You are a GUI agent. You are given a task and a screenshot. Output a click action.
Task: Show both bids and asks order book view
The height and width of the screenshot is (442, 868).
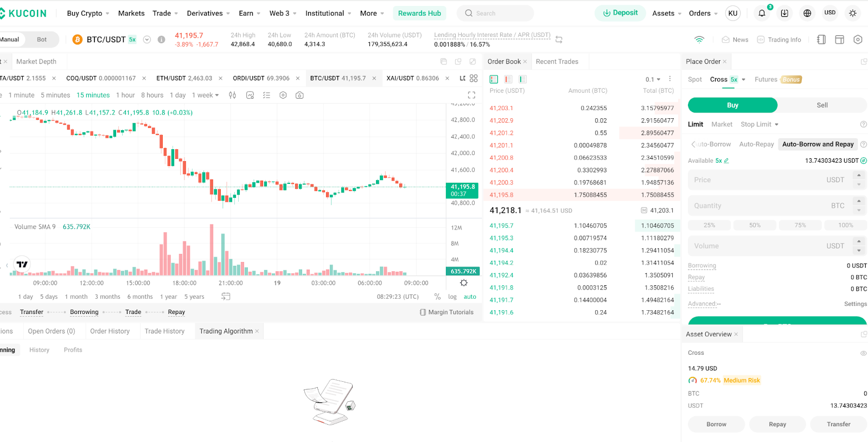494,79
